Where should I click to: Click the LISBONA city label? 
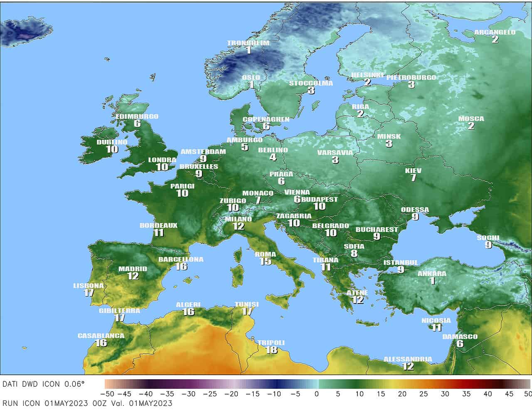click(x=88, y=286)
